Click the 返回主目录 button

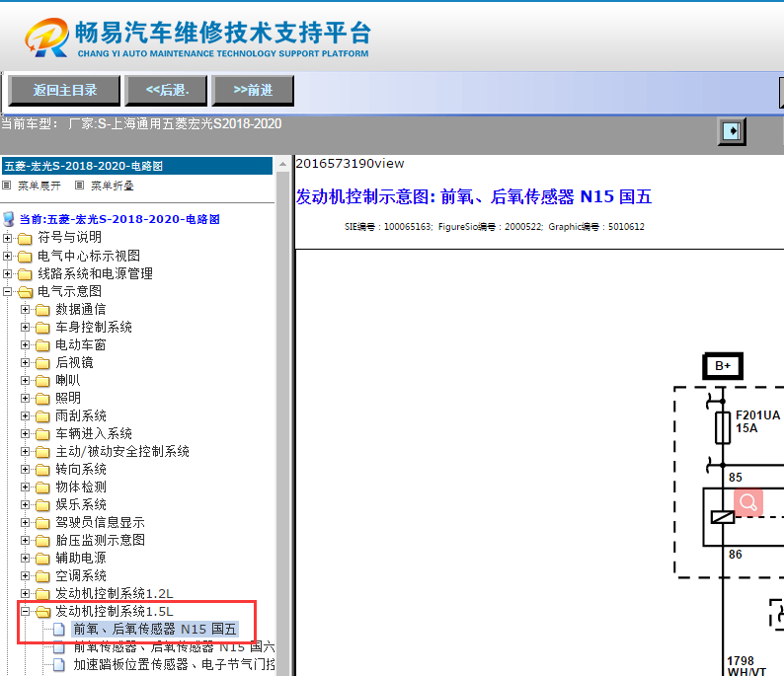pyautogui.click(x=64, y=91)
